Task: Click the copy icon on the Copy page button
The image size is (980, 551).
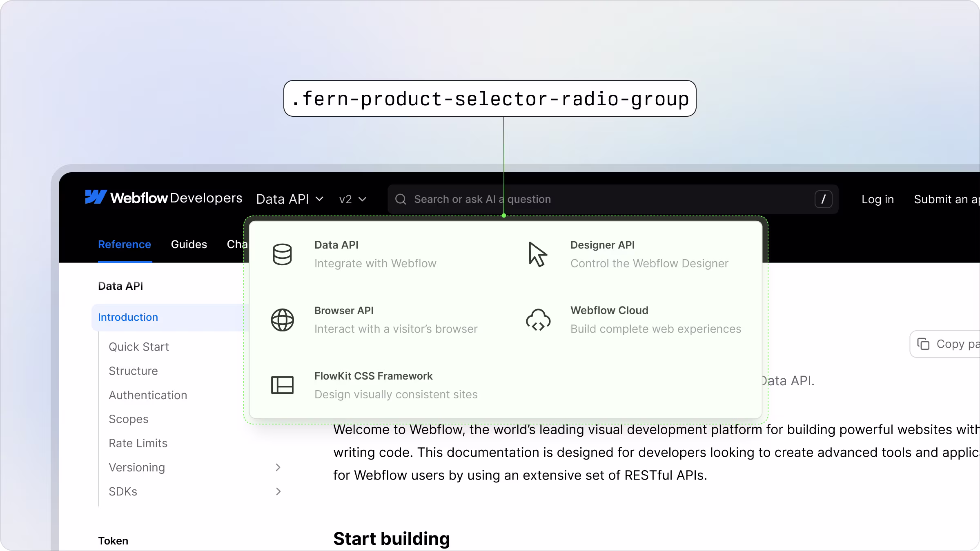Action: pos(924,344)
